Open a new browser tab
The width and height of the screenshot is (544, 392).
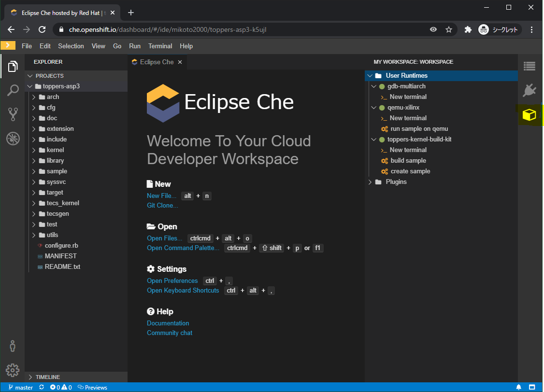pos(131,13)
